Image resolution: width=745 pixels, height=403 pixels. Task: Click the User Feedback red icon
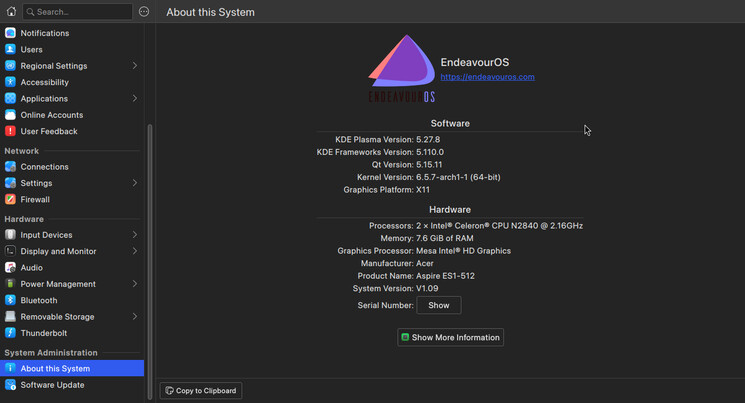10,131
